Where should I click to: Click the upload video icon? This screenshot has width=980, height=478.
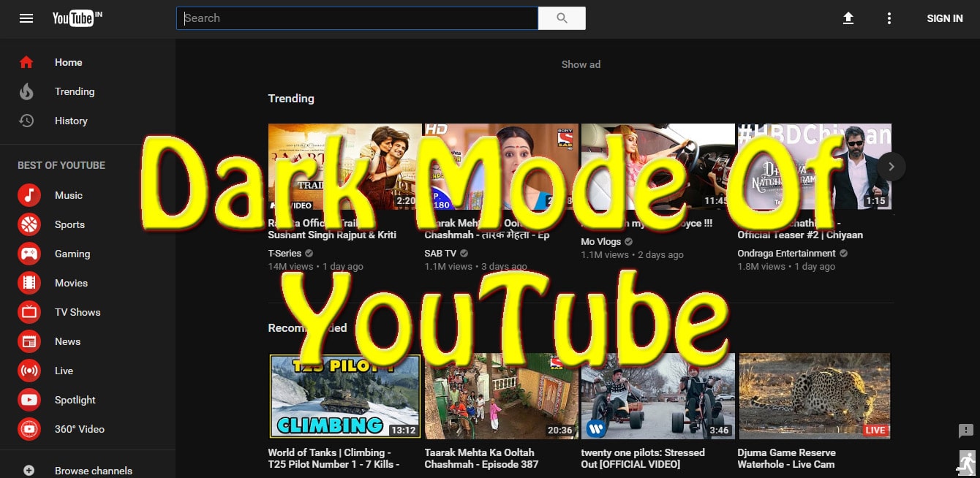point(848,18)
